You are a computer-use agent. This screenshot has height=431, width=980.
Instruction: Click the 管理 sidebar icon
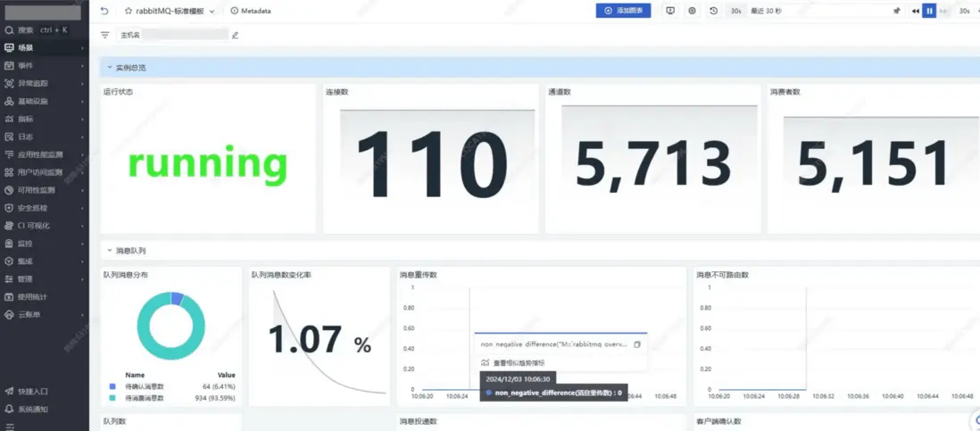(9, 279)
